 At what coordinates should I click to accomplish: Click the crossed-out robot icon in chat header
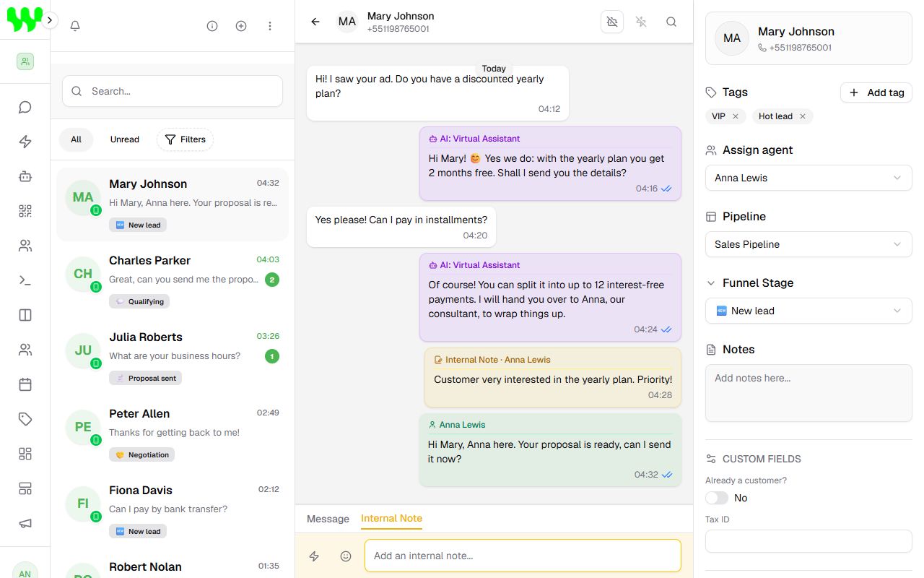click(612, 22)
